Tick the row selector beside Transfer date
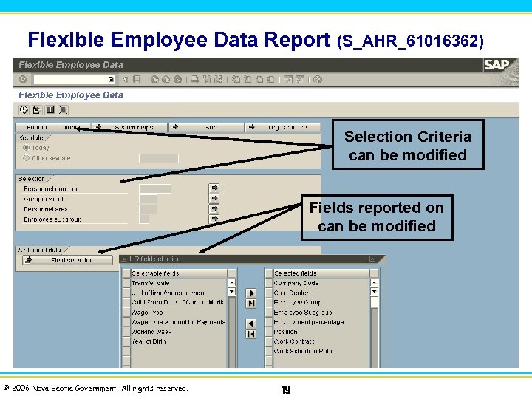Image resolution: width=532 pixels, height=399 pixels. point(126,283)
